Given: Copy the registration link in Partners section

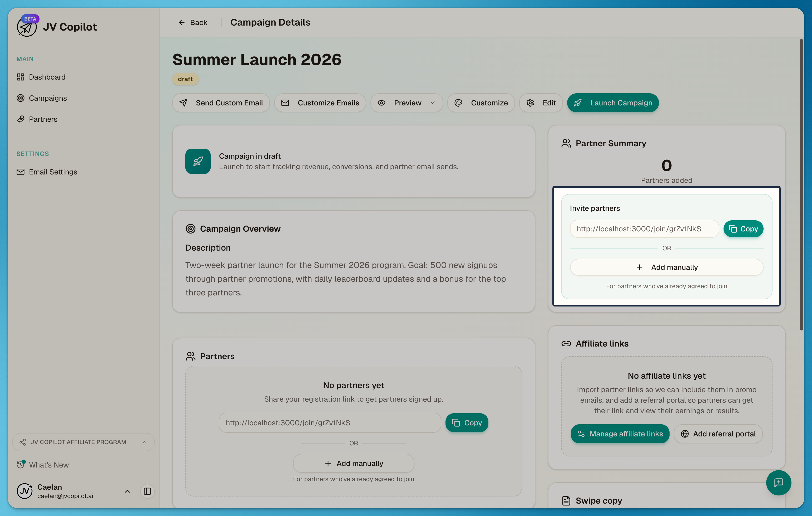Looking at the screenshot, I should (x=467, y=422).
